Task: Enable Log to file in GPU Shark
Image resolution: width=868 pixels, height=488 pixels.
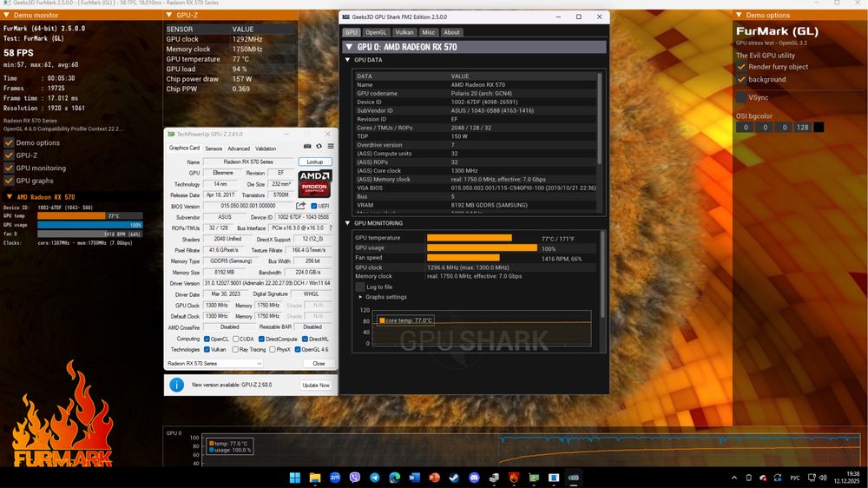Action: coord(360,287)
